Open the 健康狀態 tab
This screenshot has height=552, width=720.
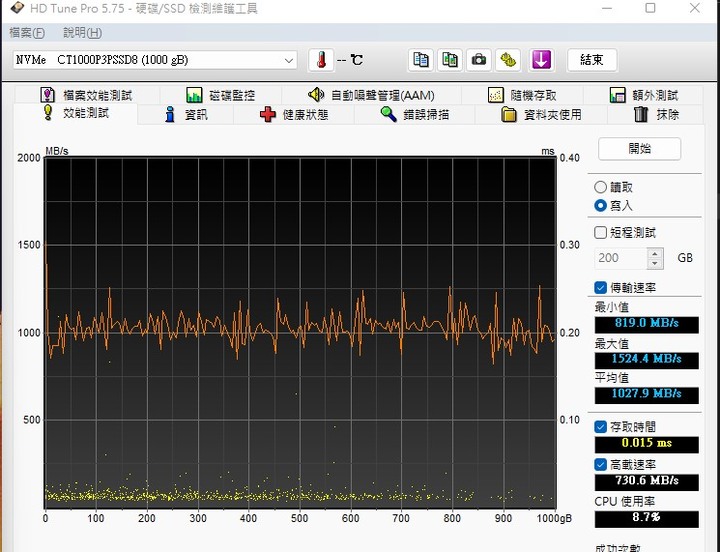pos(294,114)
